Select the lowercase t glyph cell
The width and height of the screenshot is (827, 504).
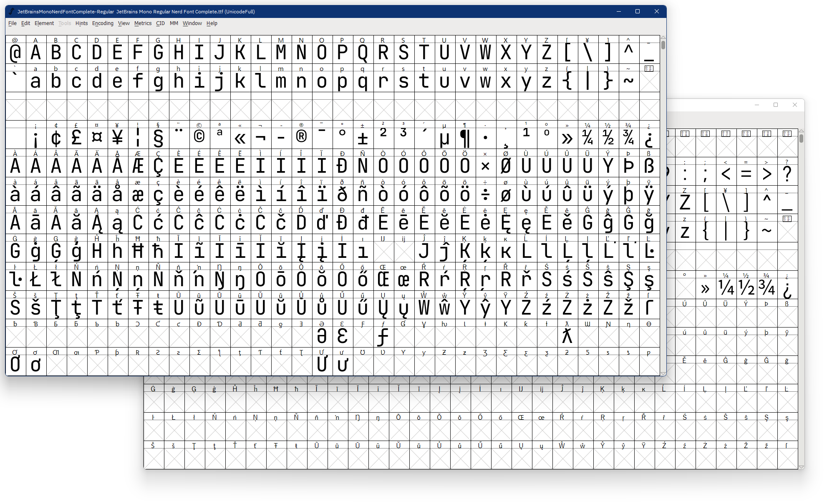coord(424,78)
